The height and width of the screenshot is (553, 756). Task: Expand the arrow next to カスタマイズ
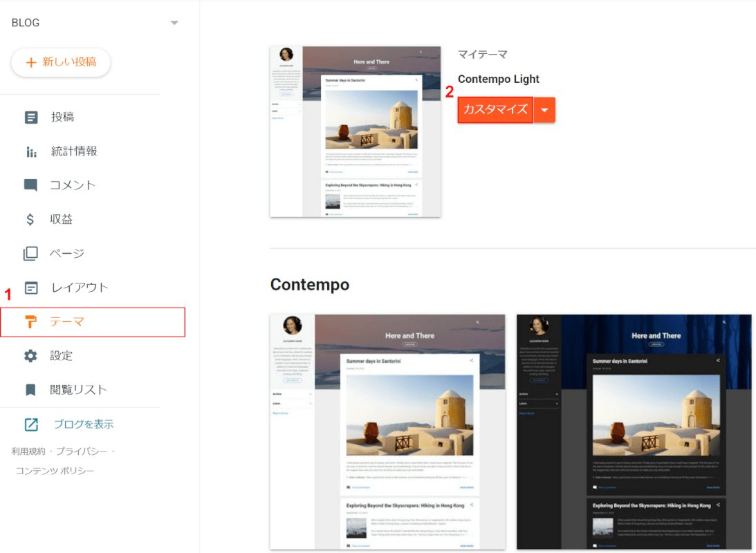click(x=544, y=110)
